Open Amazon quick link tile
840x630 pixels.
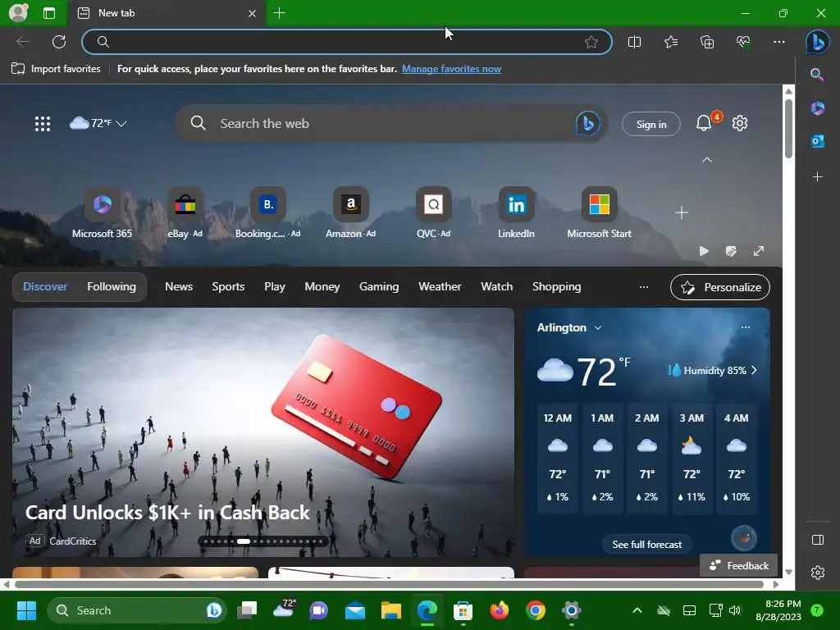click(351, 213)
